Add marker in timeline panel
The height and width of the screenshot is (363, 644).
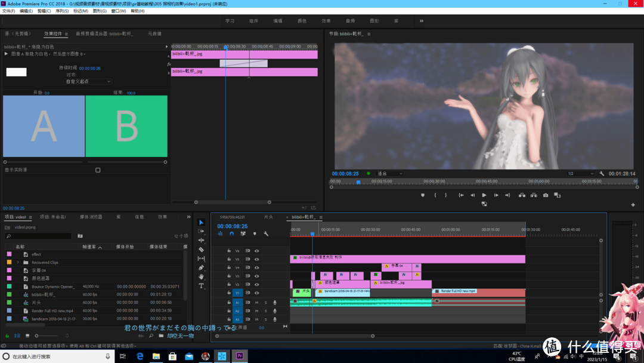point(255,233)
